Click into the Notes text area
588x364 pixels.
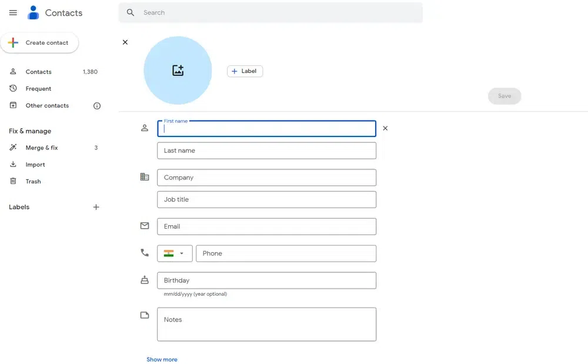point(266,324)
